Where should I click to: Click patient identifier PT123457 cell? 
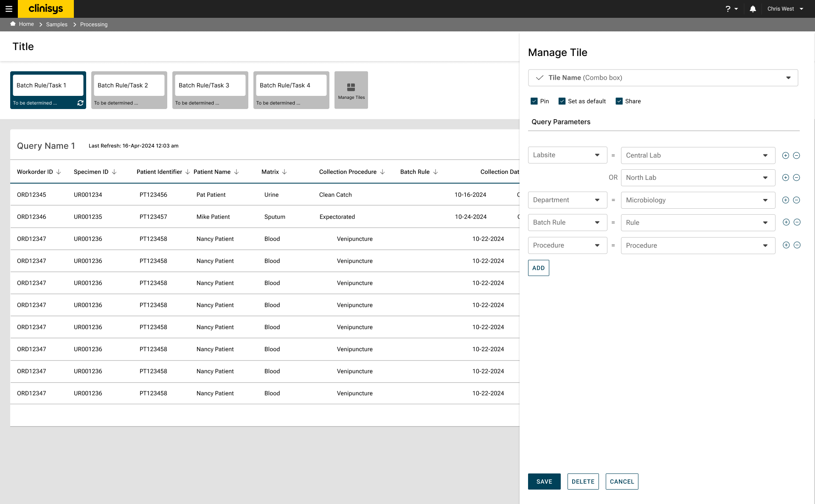point(153,217)
